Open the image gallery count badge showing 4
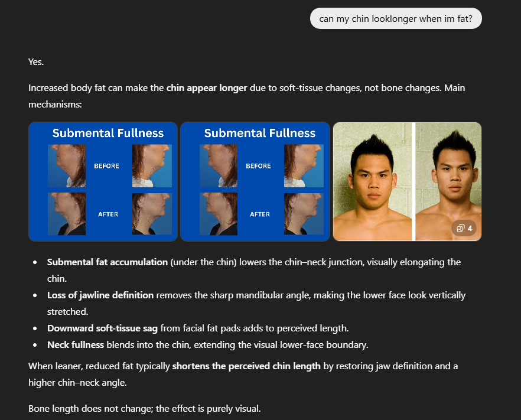521x420 pixels. [x=464, y=228]
